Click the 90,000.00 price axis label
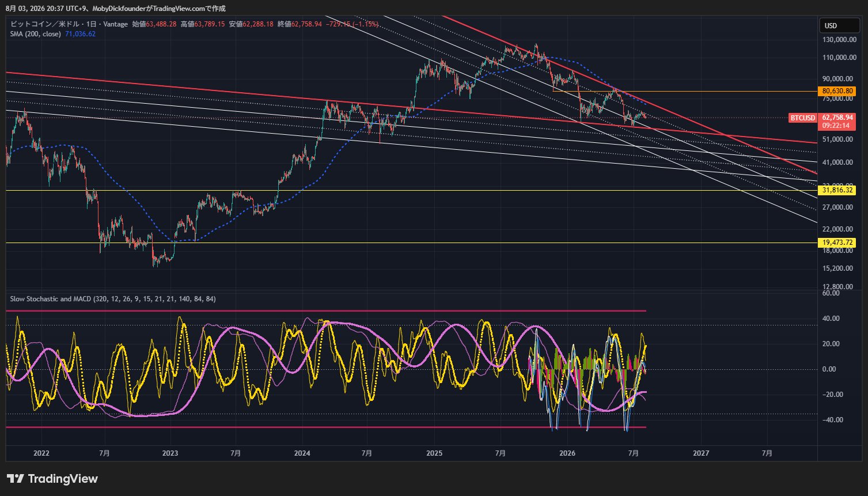This screenshot has width=868, height=496. 838,79
